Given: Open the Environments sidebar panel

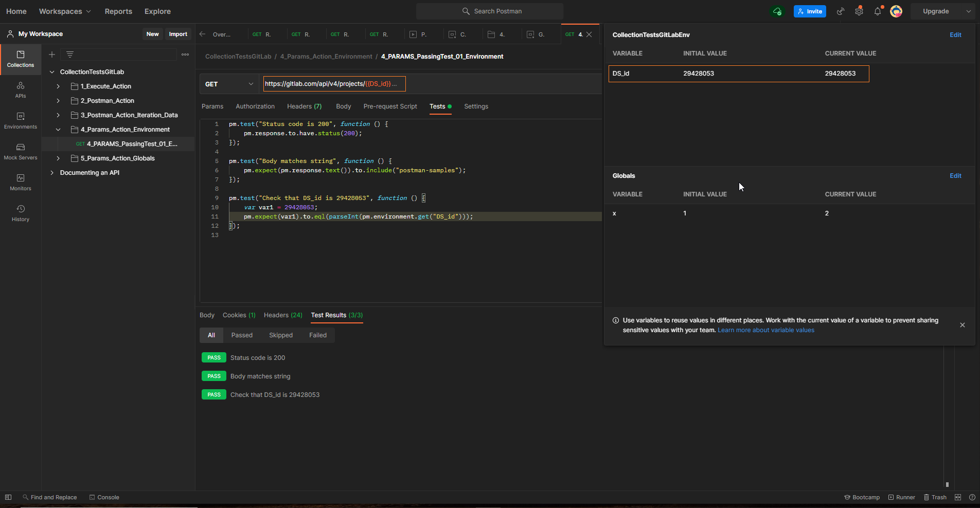Looking at the screenshot, I should [20, 120].
